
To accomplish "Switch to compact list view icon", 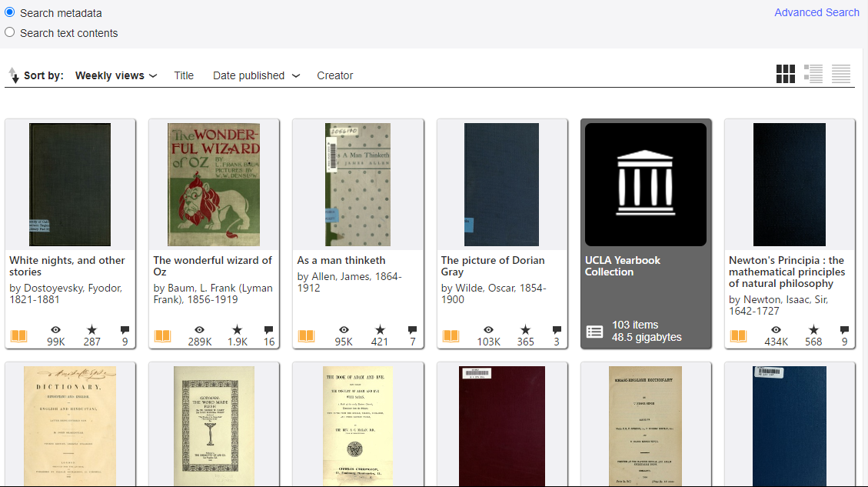I will [x=840, y=74].
